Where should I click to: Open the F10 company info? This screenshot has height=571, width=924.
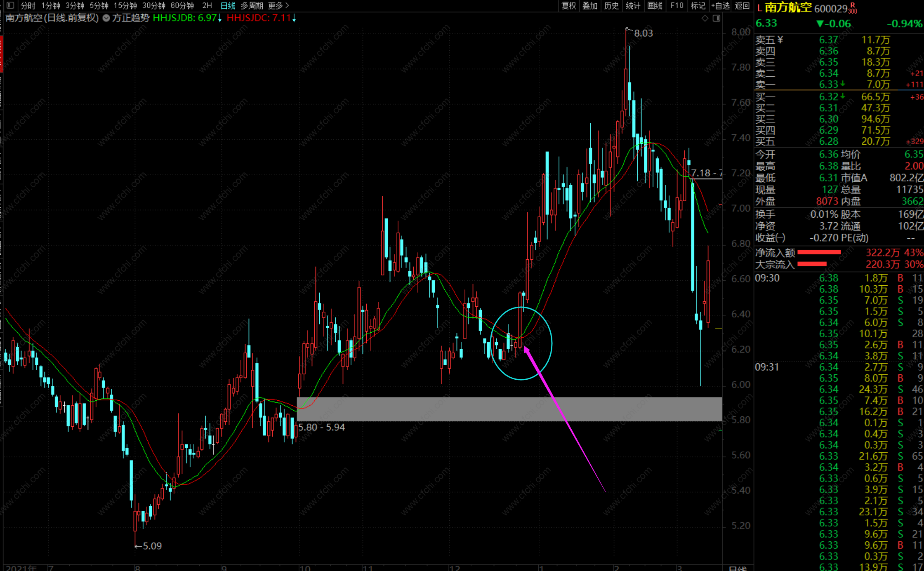coord(677,5)
